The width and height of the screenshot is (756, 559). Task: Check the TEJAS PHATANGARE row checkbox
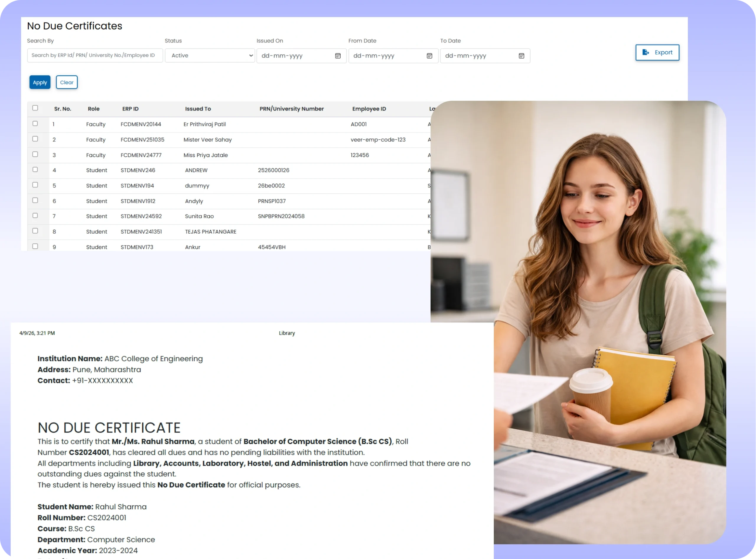(x=35, y=231)
